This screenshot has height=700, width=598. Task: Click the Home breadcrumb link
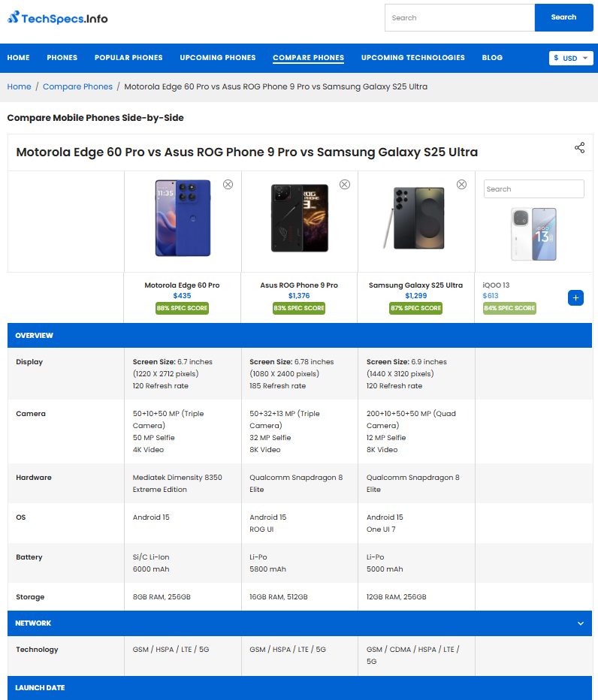coord(20,86)
